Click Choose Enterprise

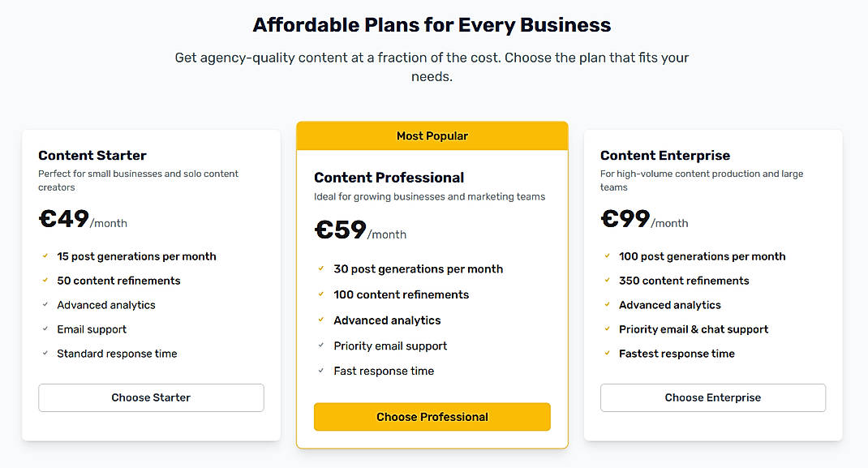point(712,397)
